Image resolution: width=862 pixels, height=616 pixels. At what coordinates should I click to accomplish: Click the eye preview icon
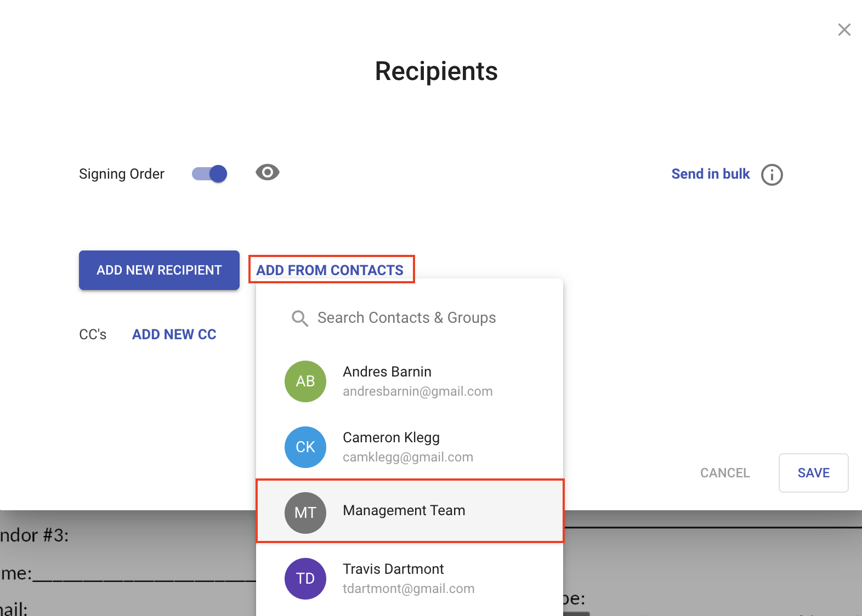[268, 173]
